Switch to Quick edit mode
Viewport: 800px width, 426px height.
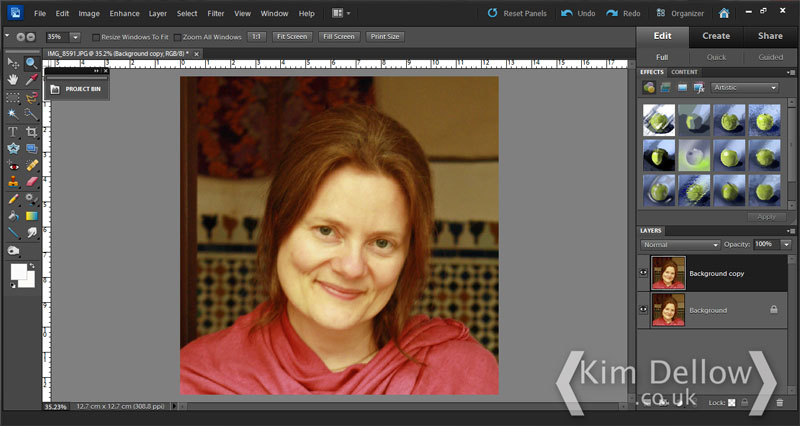coord(716,57)
